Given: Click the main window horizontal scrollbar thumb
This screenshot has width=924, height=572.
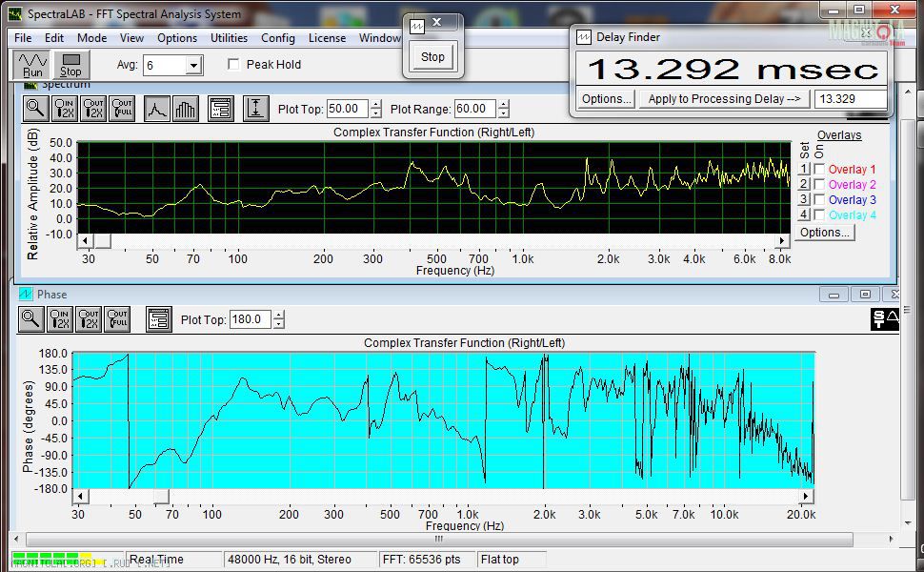Looking at the screenshot, I should coord(439,539).
